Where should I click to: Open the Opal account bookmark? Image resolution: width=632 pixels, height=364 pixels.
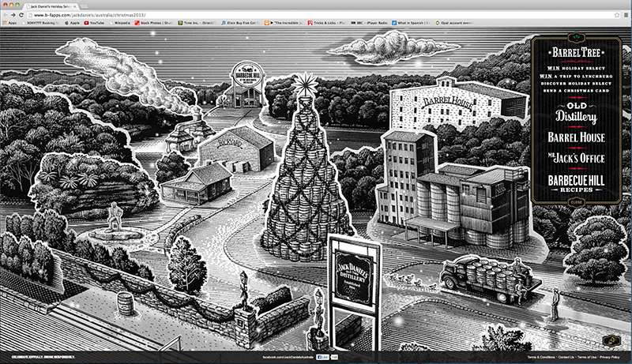(x=453, y=23)
